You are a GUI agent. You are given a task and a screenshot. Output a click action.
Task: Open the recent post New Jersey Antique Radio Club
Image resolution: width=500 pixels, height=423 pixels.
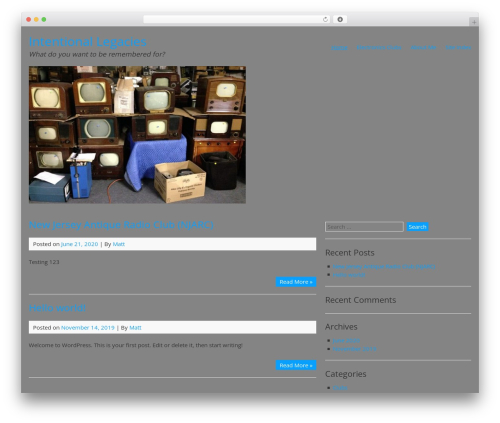click(x=384, y=267)
